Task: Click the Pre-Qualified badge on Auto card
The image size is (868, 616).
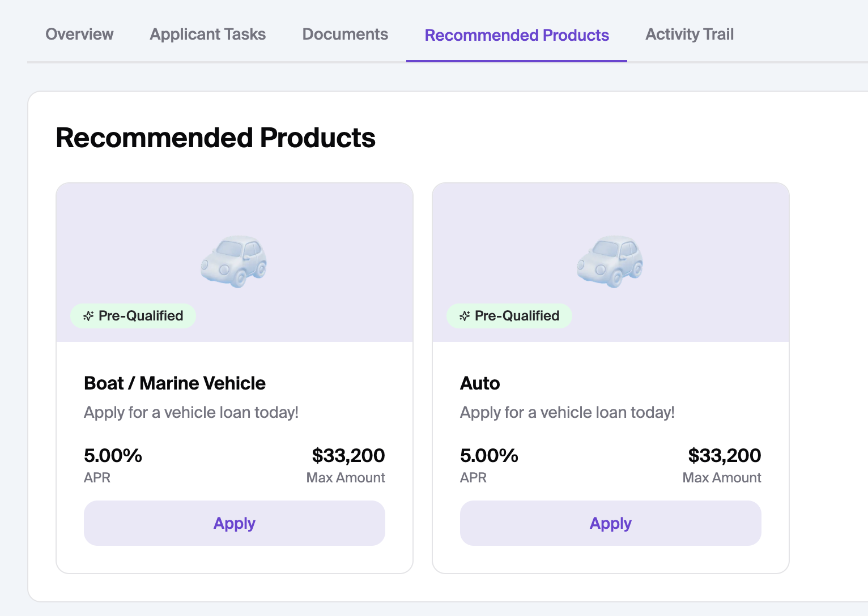Action: pos(509,316)
